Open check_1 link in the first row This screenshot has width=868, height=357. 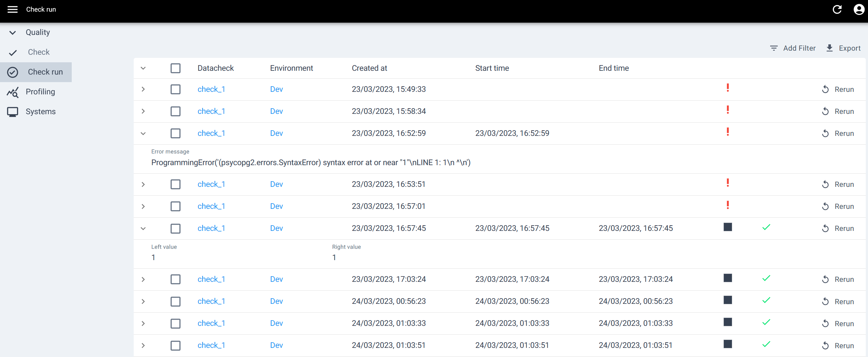click(x=211, y=89)
